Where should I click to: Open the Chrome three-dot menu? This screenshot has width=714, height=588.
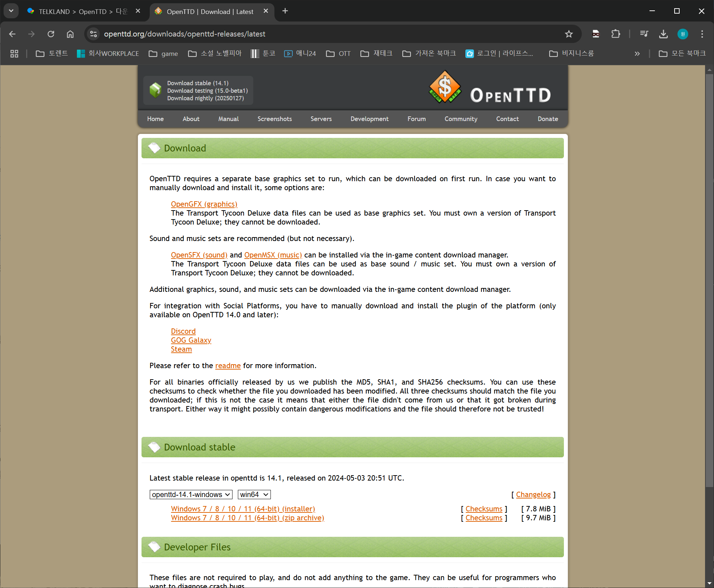pos(702,34)
